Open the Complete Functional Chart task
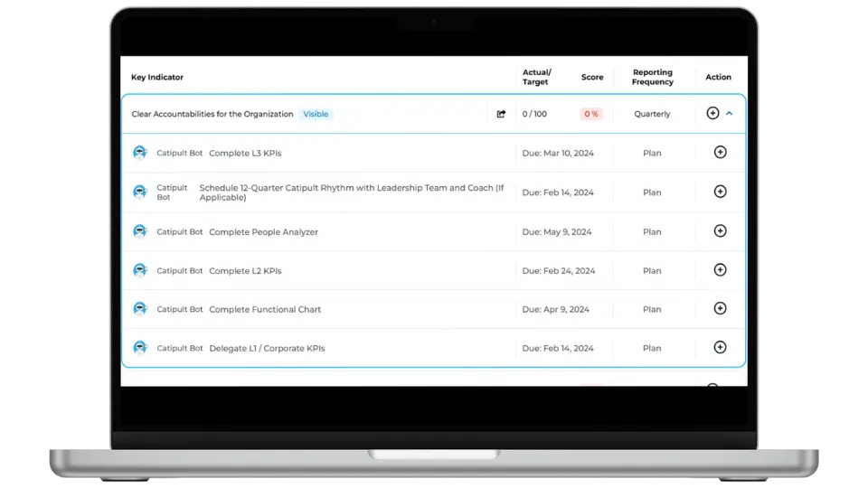Viewport: 868px width, 488px height. point(265,309)
